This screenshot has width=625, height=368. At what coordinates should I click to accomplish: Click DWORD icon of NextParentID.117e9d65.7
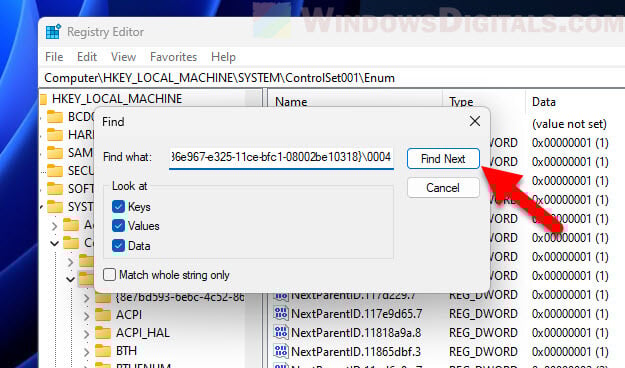(x=281, y=313)
